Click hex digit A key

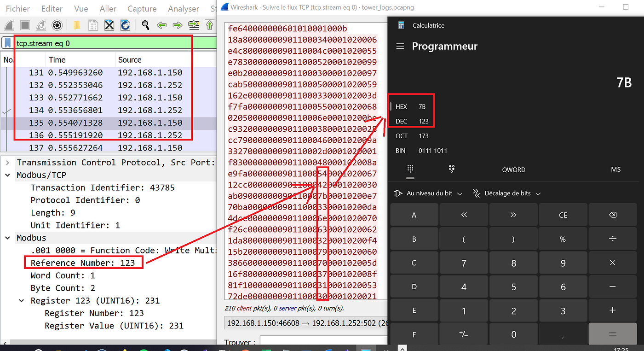pos(414,215)
